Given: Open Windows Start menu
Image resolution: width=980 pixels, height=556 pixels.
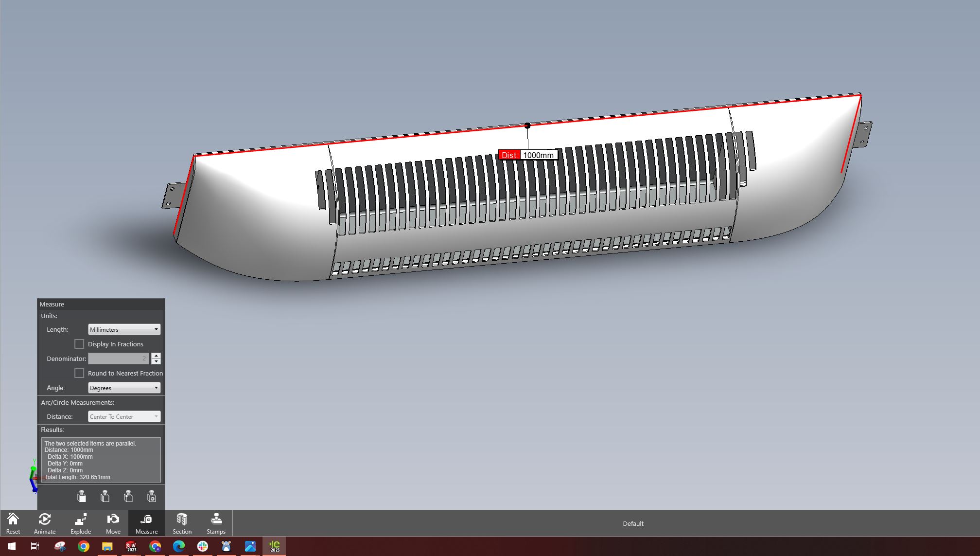Looking at the screenshot, I should [x=12, y=546].
